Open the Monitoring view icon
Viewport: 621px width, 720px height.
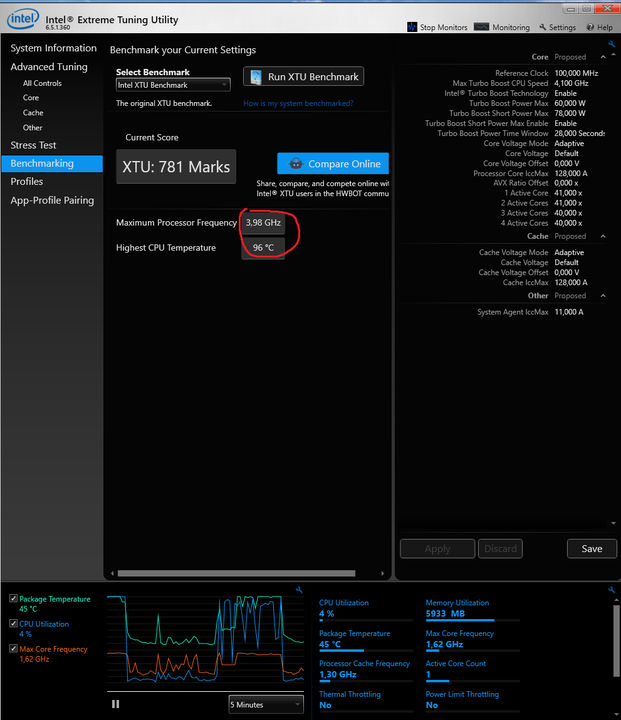pyautogui.click(x=481, y=27)
